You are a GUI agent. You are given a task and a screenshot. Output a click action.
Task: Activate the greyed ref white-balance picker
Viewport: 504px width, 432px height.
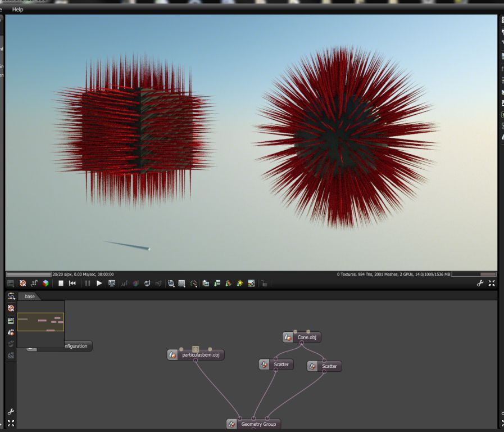click(158, 283)
